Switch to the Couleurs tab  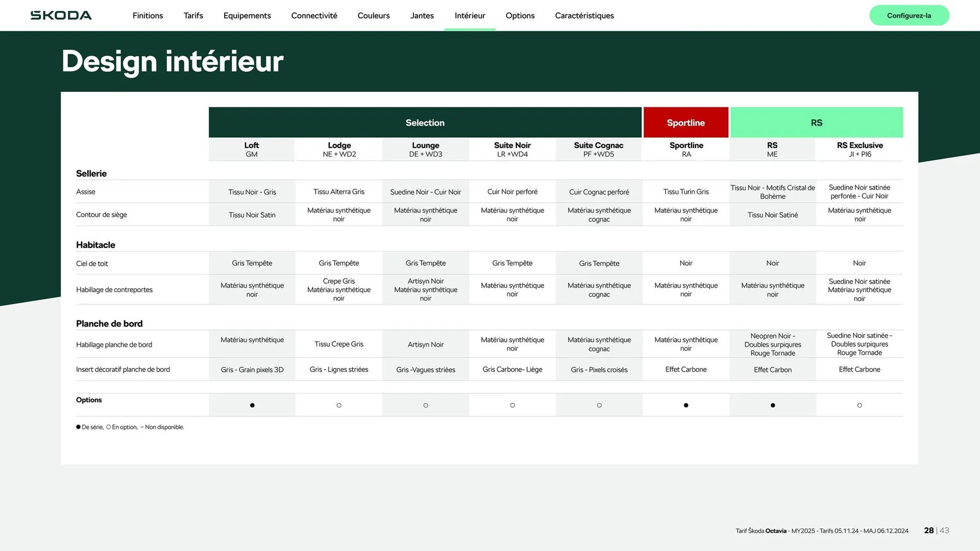pyautogui.click(x=373, y=15)
